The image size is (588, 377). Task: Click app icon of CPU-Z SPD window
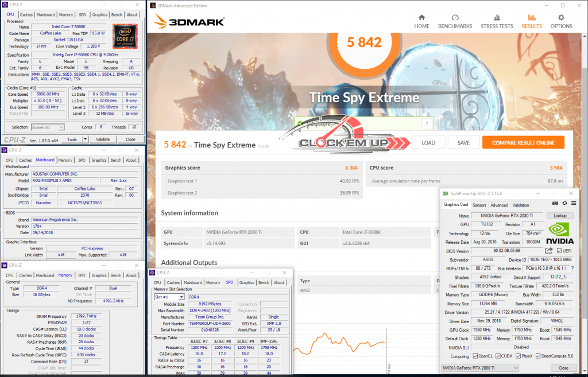(x=152, y=273)
